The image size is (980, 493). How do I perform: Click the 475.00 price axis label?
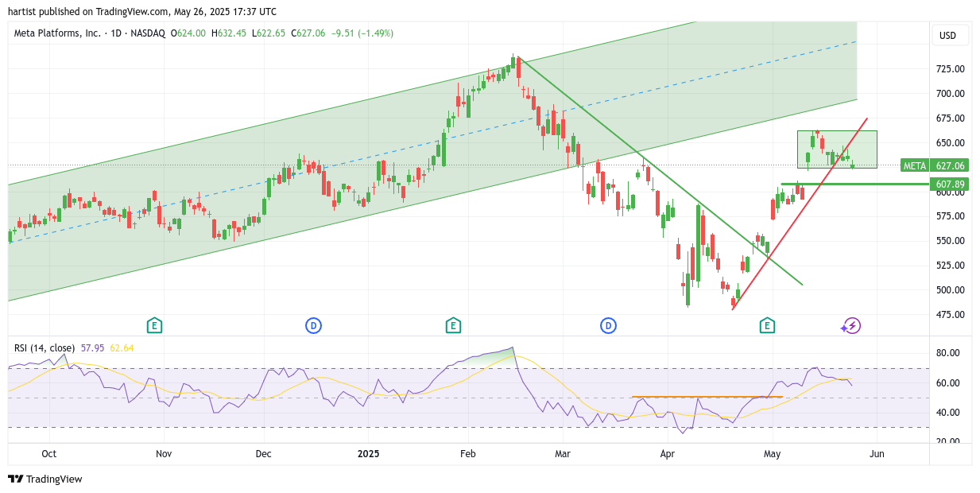950,315
